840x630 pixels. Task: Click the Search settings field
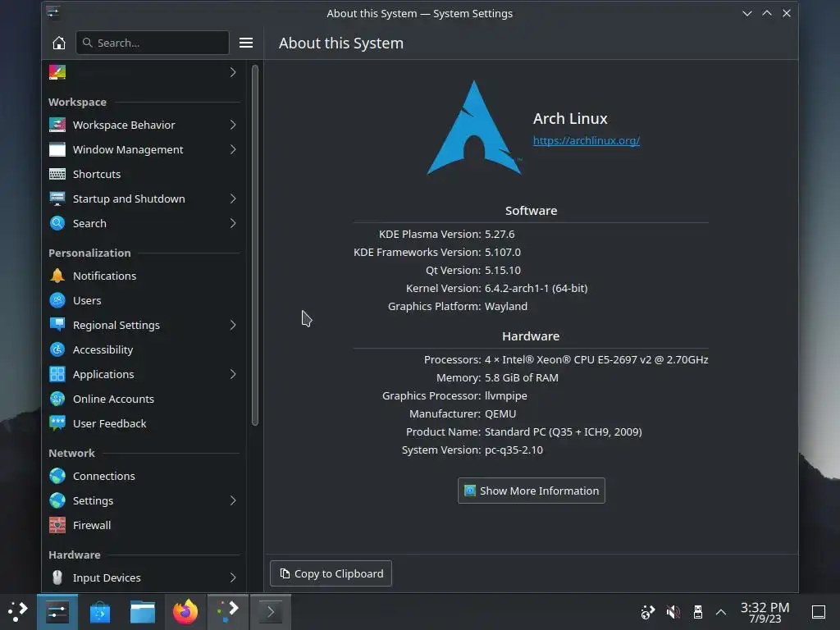point(153,43)
